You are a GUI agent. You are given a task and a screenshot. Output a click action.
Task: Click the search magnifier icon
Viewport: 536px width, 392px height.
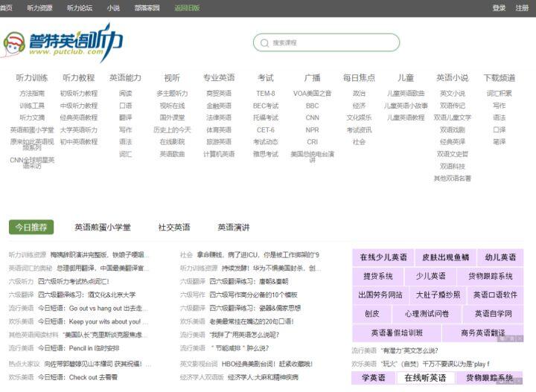coord(264,43)
